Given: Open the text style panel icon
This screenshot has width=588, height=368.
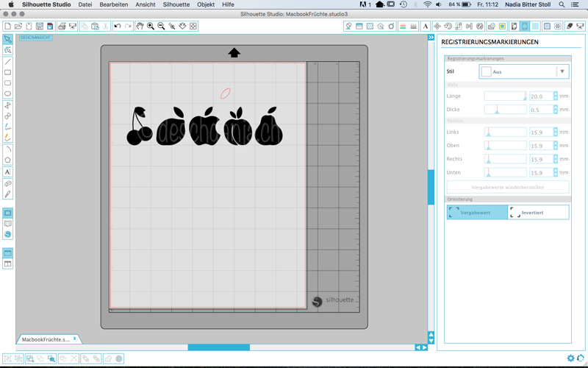Looking at the screenshot, I should pyautogui.click(x=425, y=26).
